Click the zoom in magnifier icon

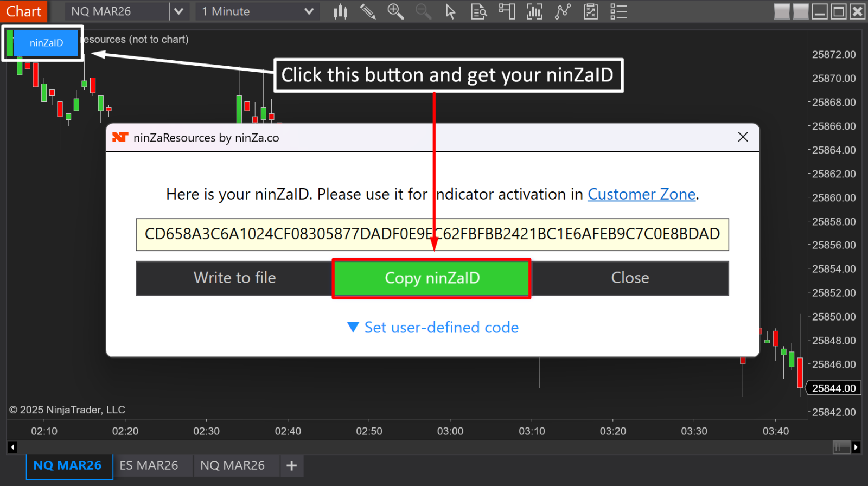click(395, 11)
